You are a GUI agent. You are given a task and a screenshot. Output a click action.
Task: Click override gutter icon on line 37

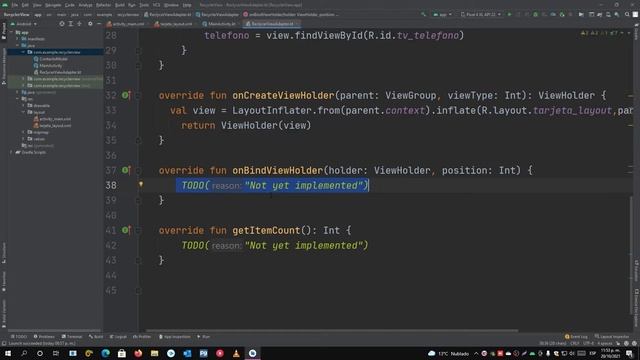pyautogui.click(x=126, y=170)
